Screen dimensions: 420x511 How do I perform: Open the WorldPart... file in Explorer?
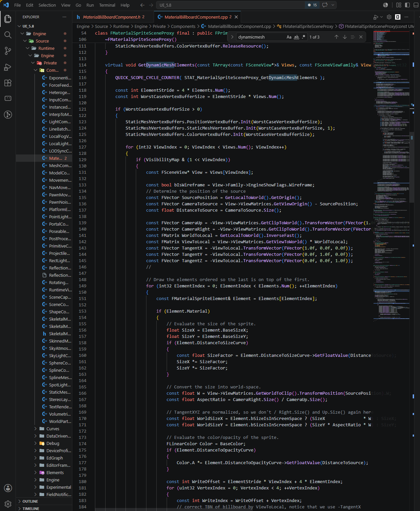44,421
